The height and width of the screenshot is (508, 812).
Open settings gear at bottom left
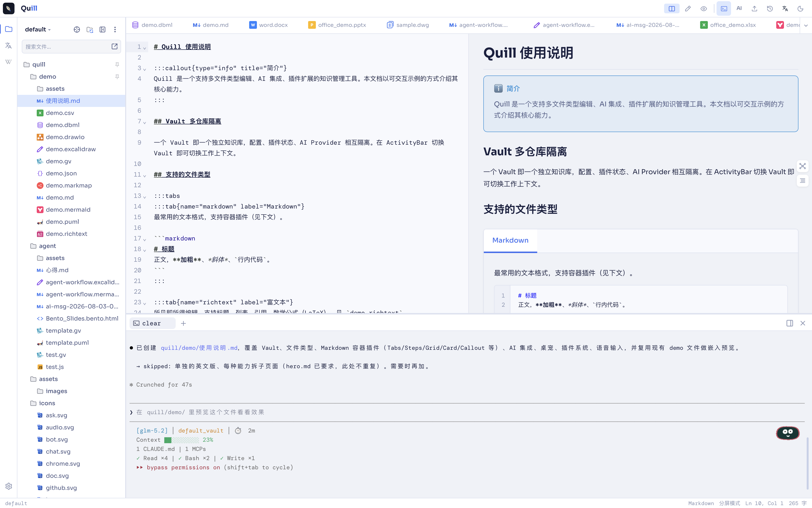[x=9, y=486]
